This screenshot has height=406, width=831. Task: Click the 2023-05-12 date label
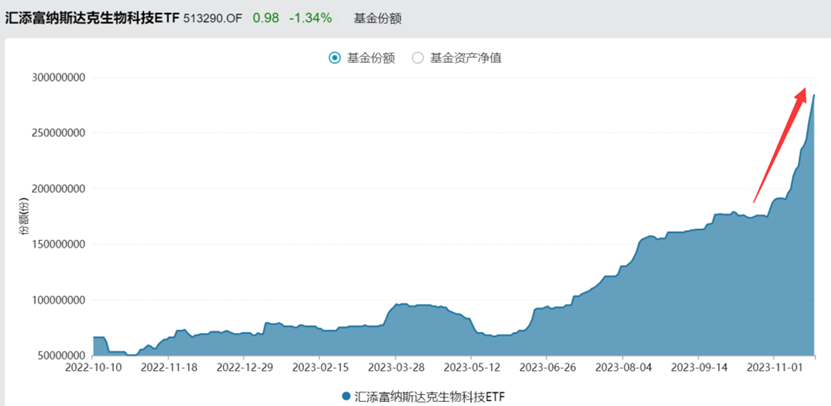[x=470, y=367]
